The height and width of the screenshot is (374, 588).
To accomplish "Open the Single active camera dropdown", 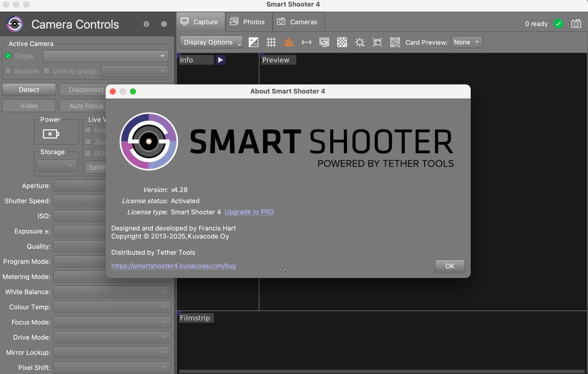I will tap(106, 56).
